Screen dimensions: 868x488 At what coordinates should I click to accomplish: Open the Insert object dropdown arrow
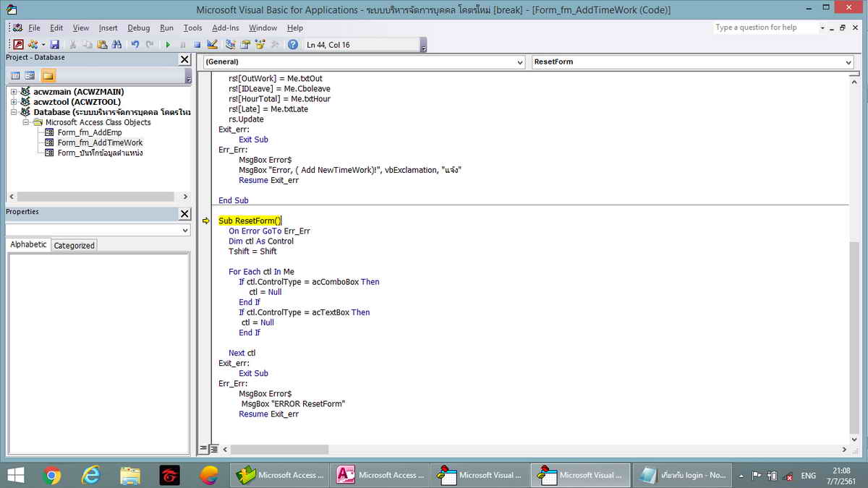(x=42, y=45)
